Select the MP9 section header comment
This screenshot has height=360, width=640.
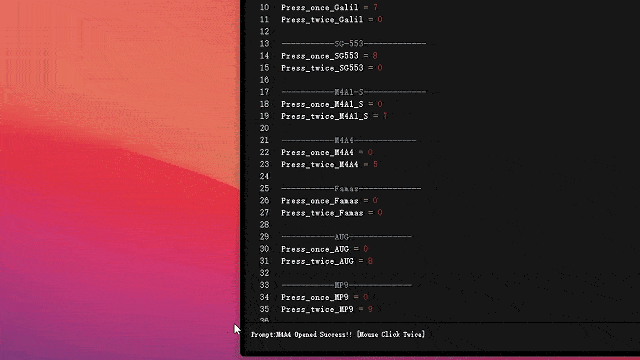click(x=346, y=285)
